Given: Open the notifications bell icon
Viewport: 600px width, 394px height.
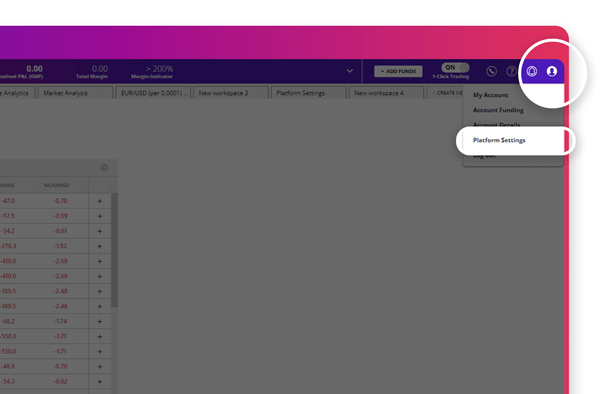Looking at the screenshot, I should 532,71.
